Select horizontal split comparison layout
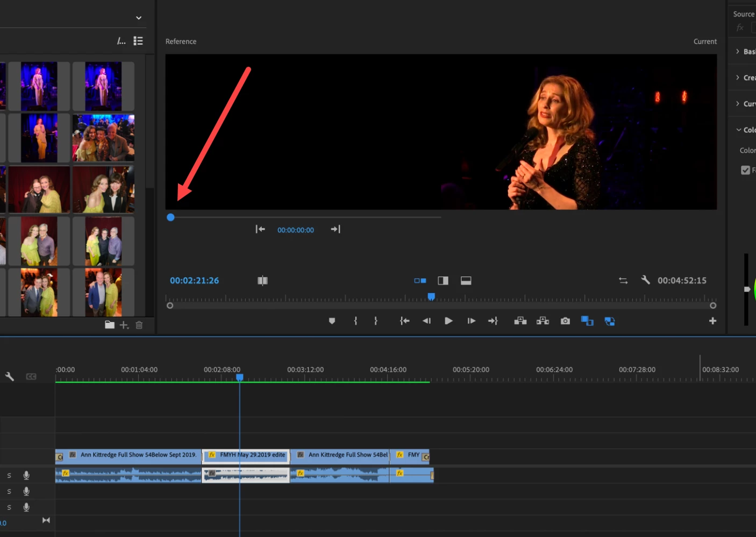Viewport: 756px width, 537px height. tap(466, 280)
